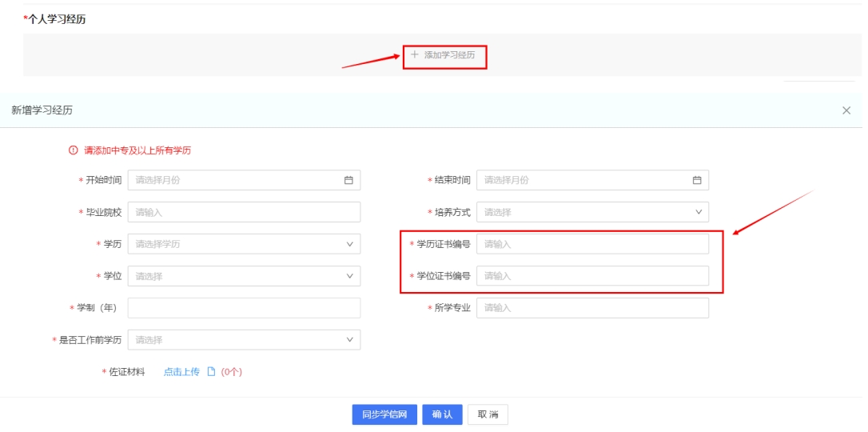Viewport: 868px width, 432px height.
Task: Open the 是否工作前学历 dropdown
Action: [244, 340]
